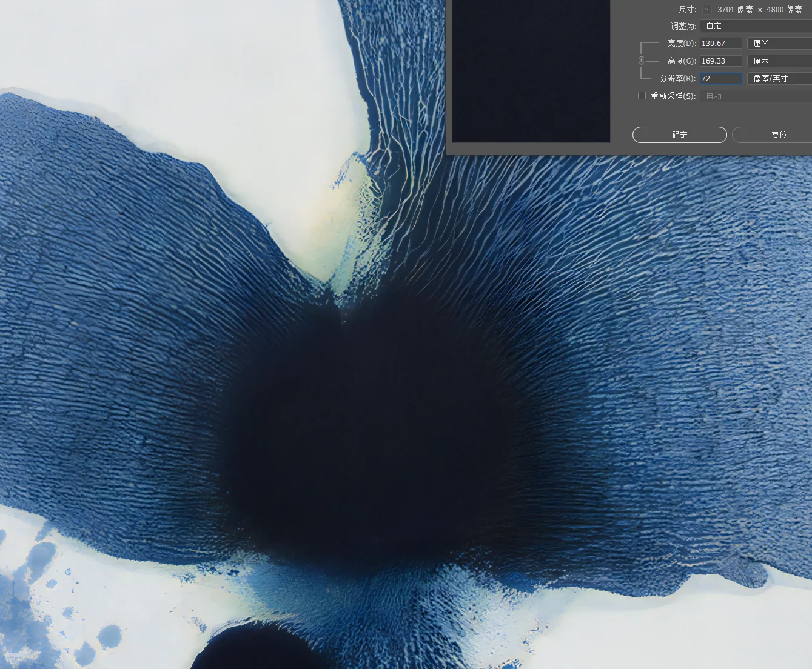The height and width of the screenshot is (669, 812).
Task: Open the 尺寸 dimensions unit arrow
Action: click(706, 10)
